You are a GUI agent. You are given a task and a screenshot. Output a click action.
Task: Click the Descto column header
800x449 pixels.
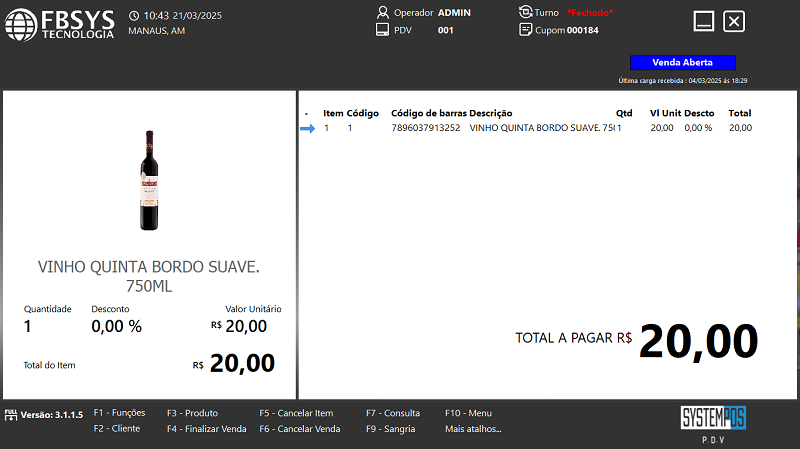[699, 113]
